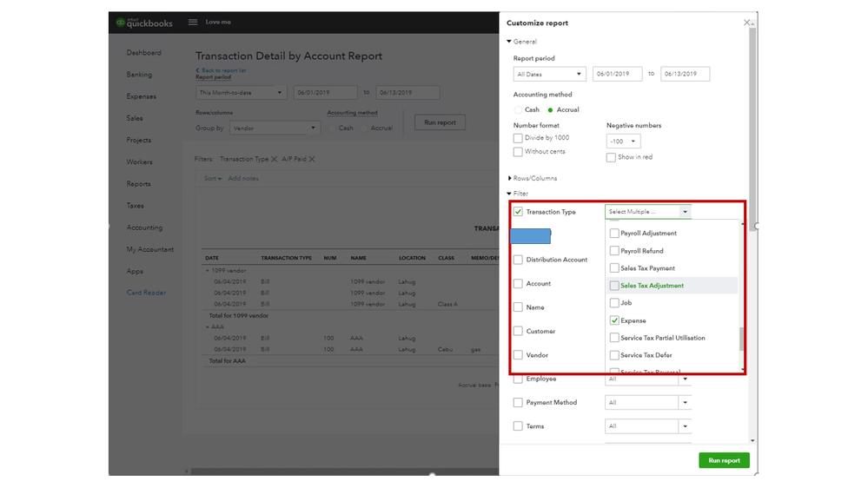Uncheck the Expense transaction type

pos(614,320)
